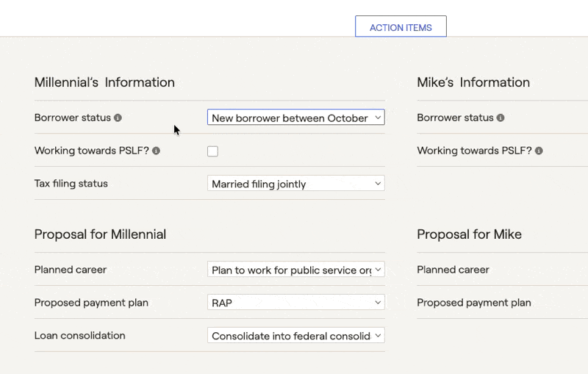Click chevron arrow of Loan consolidation select
This screenshot has width=588, height=374.
pyautogui.click(x=378, y=336)
